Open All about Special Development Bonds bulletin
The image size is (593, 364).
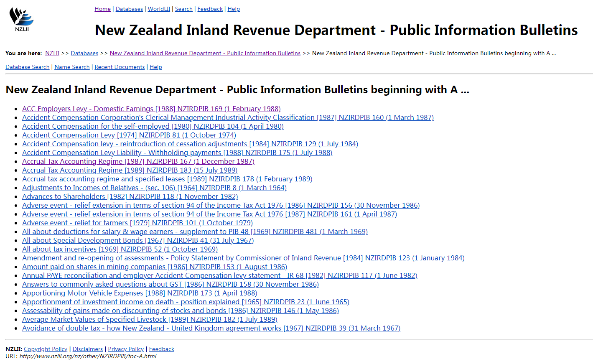coord(138,240)
